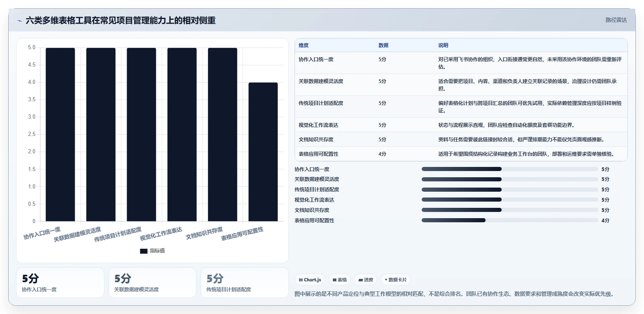Click the 路径雷达 label in the header
Image resolution: width=644 pixels, height=314 pixels.
pyautogui.click(x=616, y=20)
